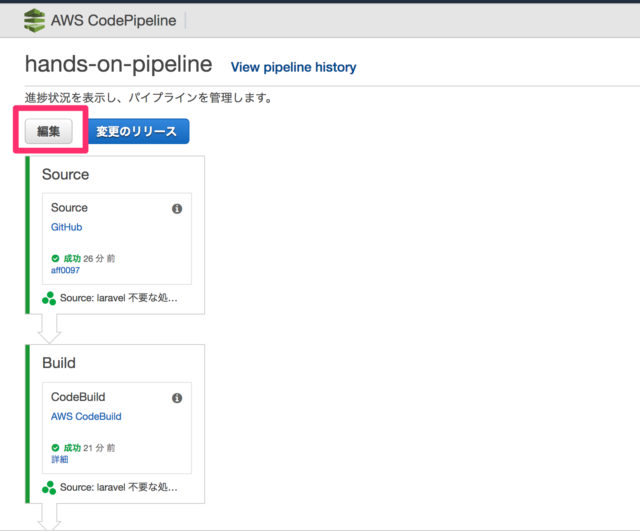Screen dimensions: 640x531
Task: Click the transition arrow below Build stage
Action: point(49,515)
